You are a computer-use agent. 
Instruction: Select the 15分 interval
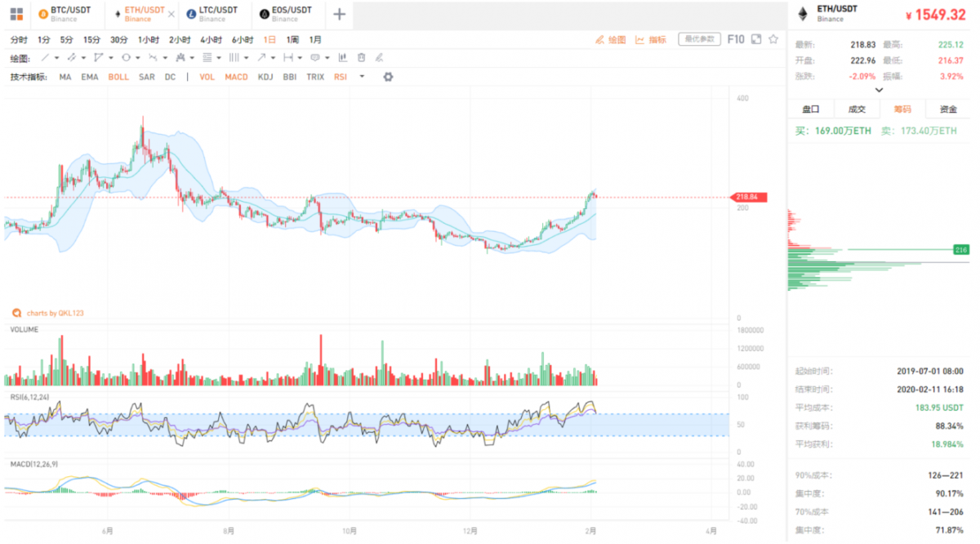coord(91,39)
